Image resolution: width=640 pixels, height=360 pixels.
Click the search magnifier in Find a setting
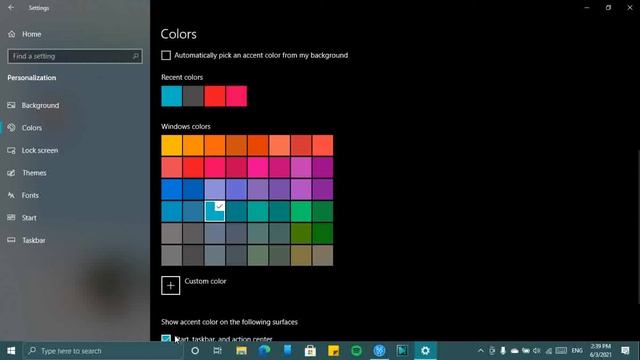(x=136, y=56)
